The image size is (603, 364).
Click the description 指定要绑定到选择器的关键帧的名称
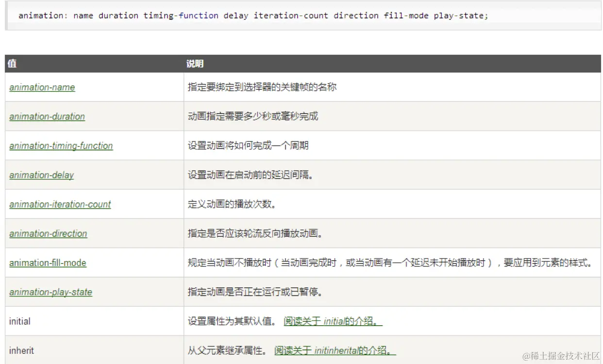[262, 87]
